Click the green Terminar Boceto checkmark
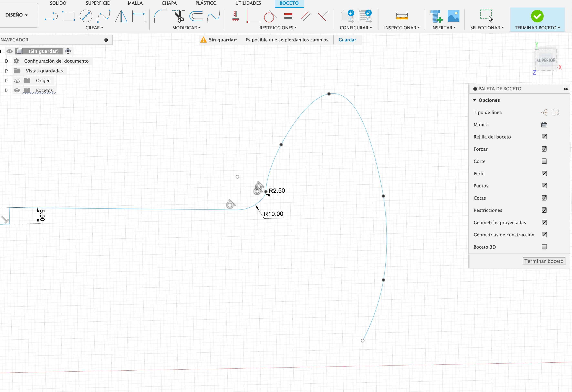This screenshot has width=572, height=392. click(x=537, y=16)
